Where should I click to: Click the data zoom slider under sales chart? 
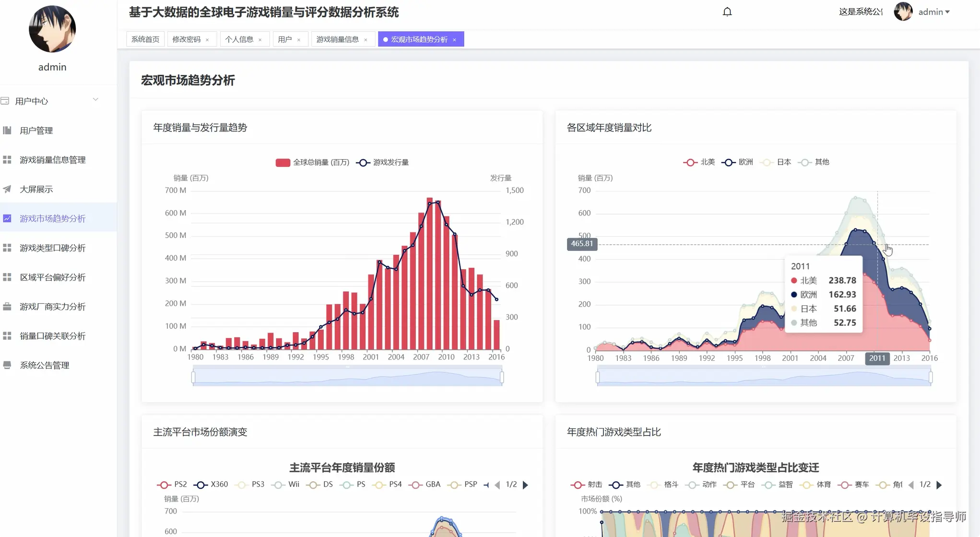coord(347,376)
